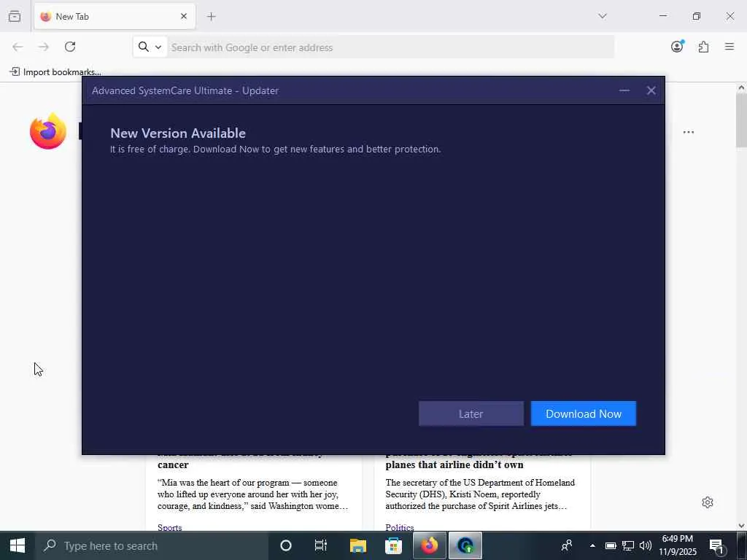The height and width of the screenshot is (560, 747).
Task: Open volume control icon
Action: point(646,545)
